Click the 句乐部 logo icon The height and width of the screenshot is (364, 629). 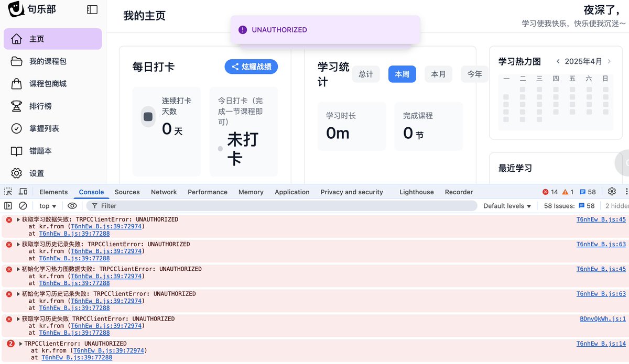tap(16, 9)
